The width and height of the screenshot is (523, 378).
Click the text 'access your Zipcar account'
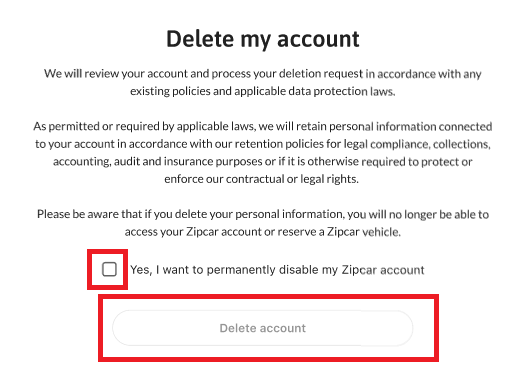coord(193,232)
